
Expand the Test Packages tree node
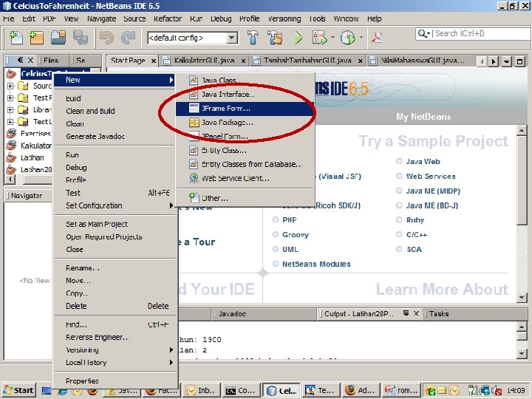pyautogui.click(x=10, y=98)
